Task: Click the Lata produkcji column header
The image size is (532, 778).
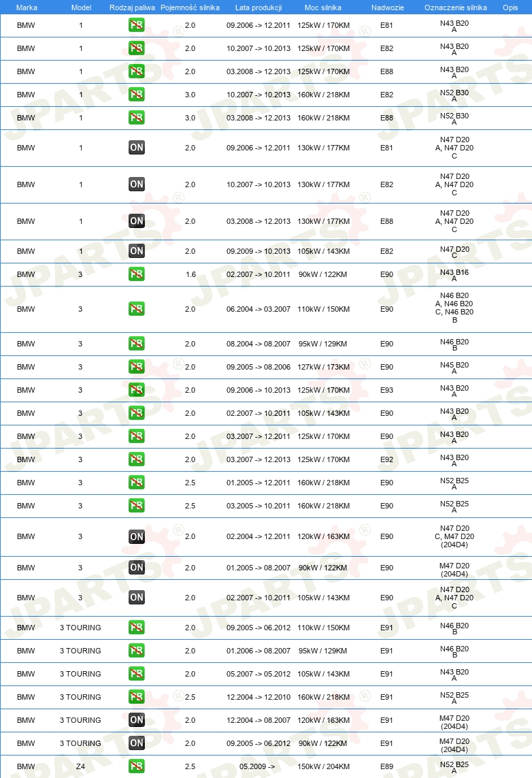Action: click(x=259, y=7)
